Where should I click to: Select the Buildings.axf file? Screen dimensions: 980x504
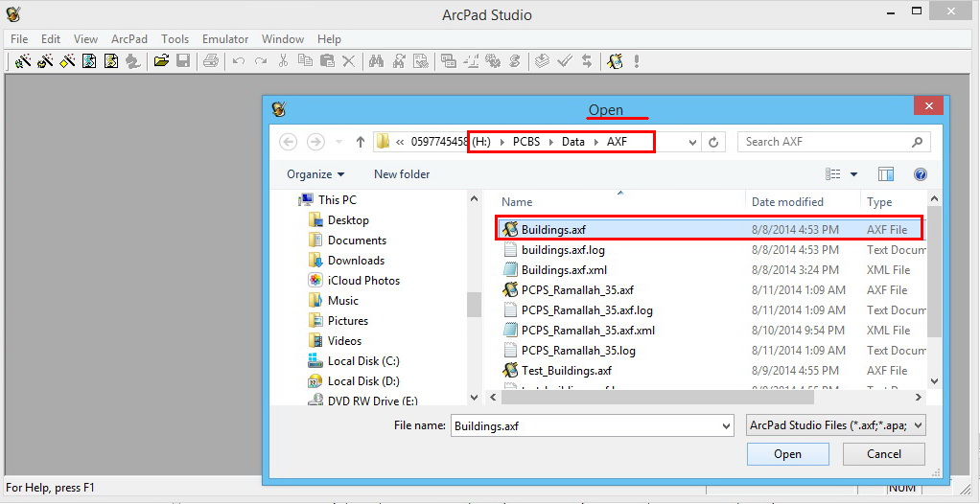pos(710,229)
